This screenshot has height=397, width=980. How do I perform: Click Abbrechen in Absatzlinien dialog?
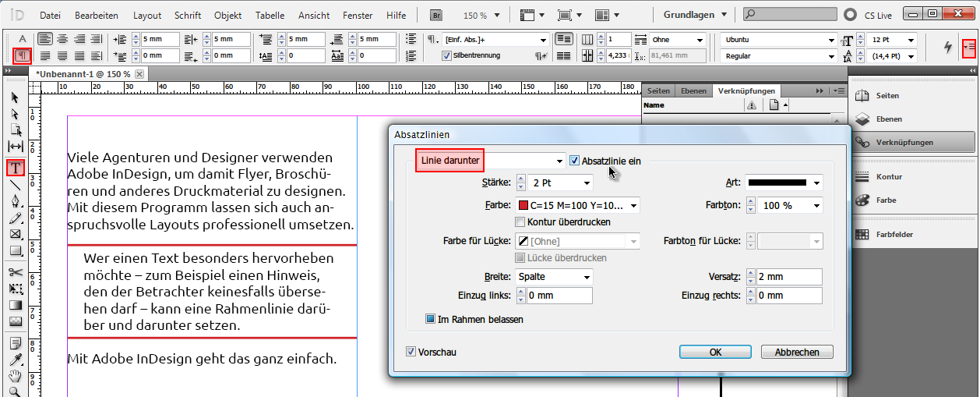click(x=797, y=352)
